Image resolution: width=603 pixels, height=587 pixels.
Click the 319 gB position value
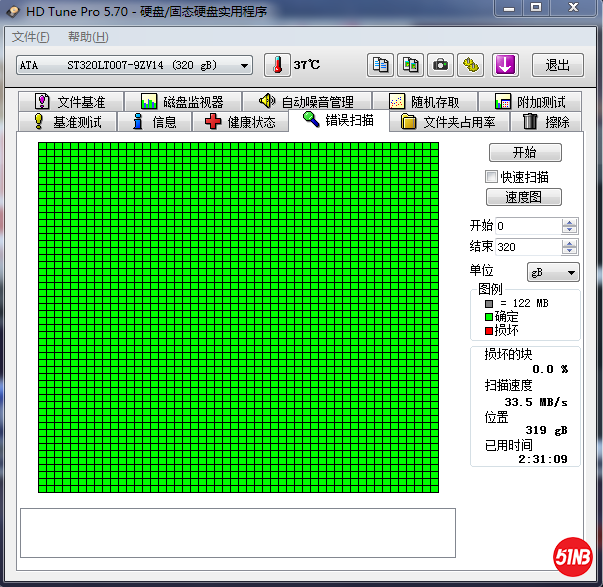(546, 430)
